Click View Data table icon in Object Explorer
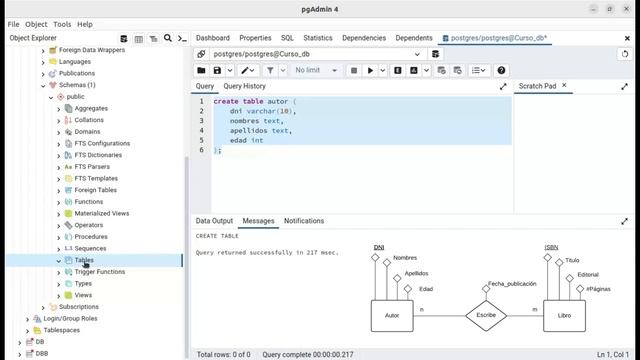This screenshot has width=640, height=360. [139, 38]
